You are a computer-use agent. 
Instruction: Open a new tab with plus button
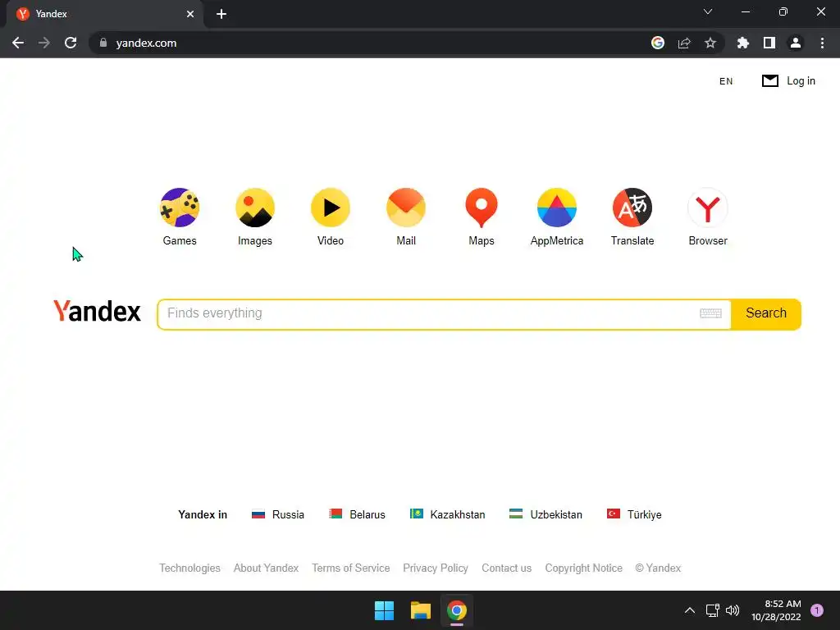(x=221, y=14)
